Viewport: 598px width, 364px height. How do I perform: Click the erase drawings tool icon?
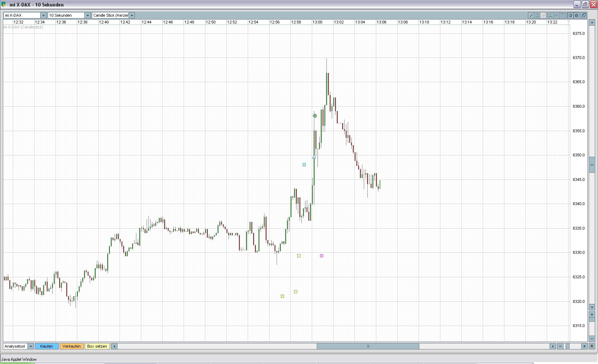[x=543, y=15]
